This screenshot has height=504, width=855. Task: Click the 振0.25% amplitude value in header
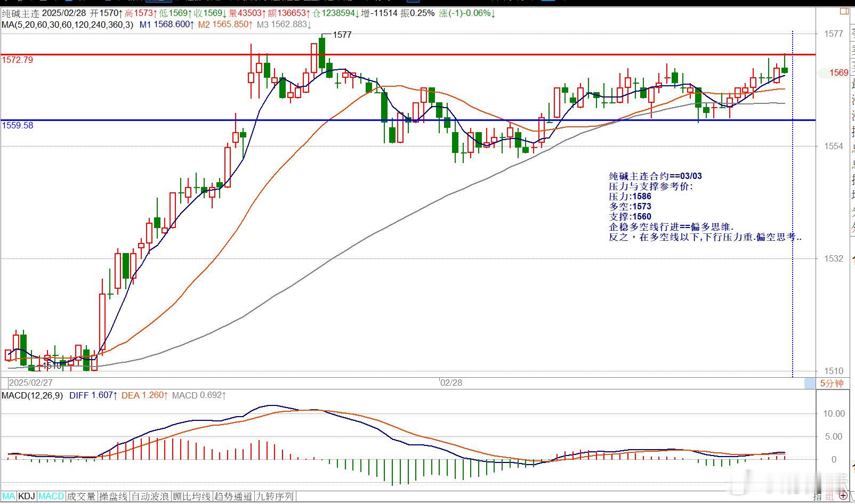pyautogui.click(x=417, y=13)
